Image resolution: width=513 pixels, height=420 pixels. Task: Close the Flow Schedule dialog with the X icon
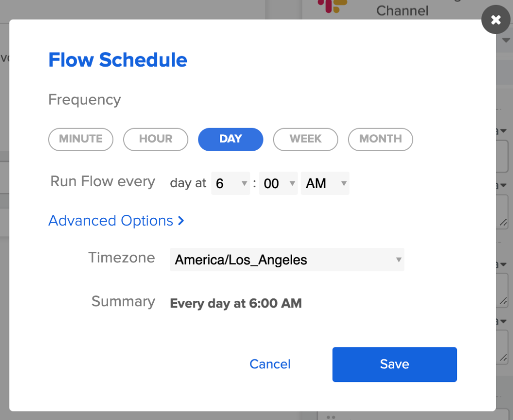tap(495, 20)
